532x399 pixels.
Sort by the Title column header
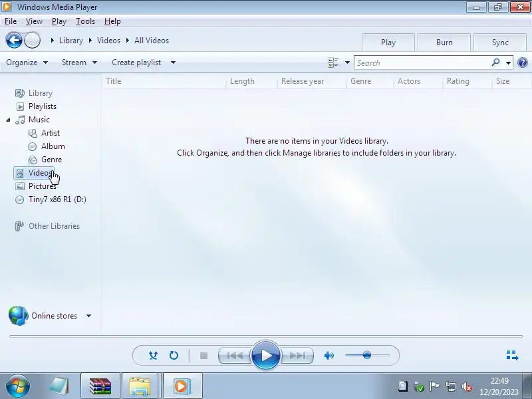click(164, 81)
